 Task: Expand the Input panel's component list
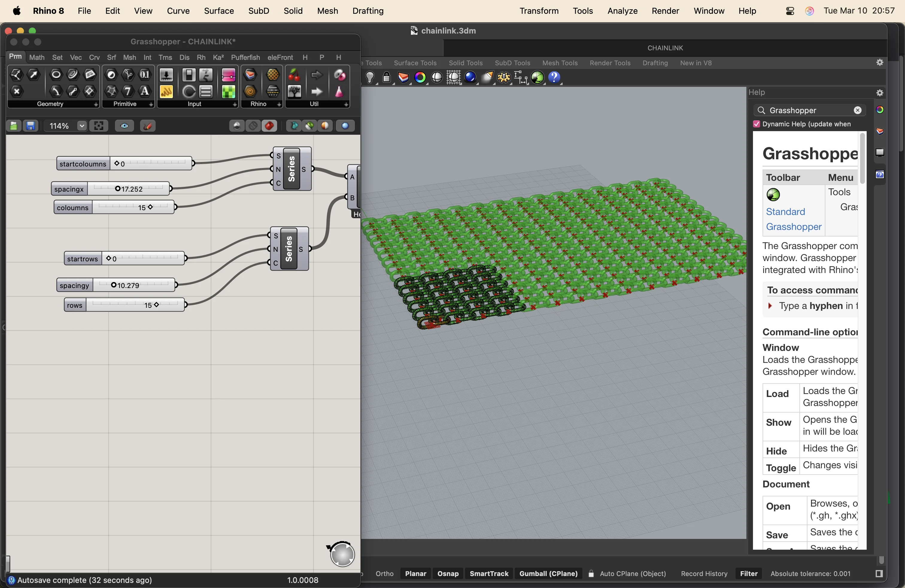(x=235, y=104)
